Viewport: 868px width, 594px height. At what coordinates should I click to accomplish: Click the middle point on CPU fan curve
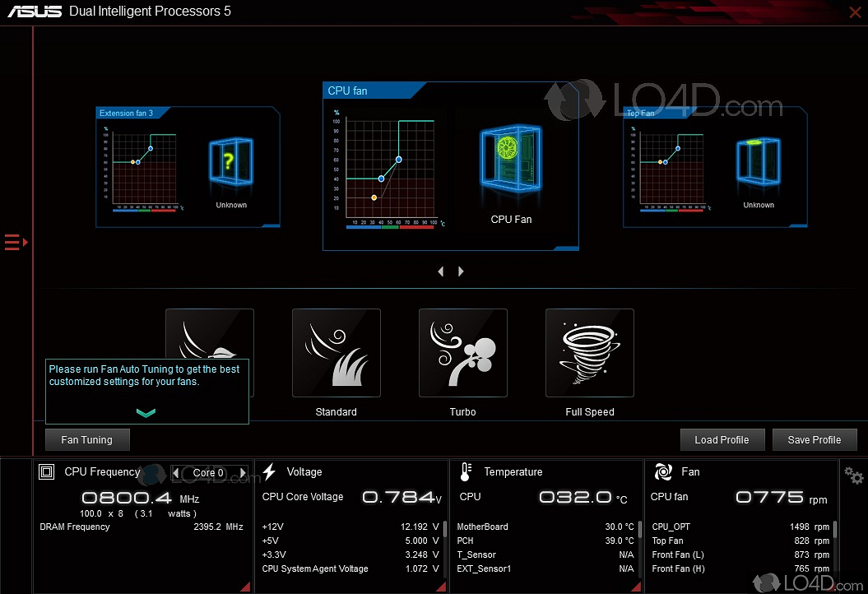381,179
